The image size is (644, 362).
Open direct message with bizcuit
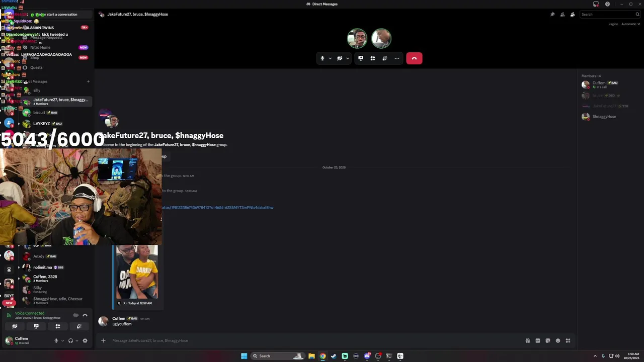pyautogui.click(x=56, y=113)
